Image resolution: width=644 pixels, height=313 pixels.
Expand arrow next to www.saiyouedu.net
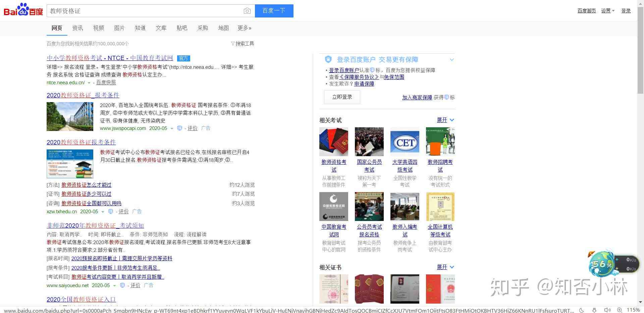[x=114, y=285]
